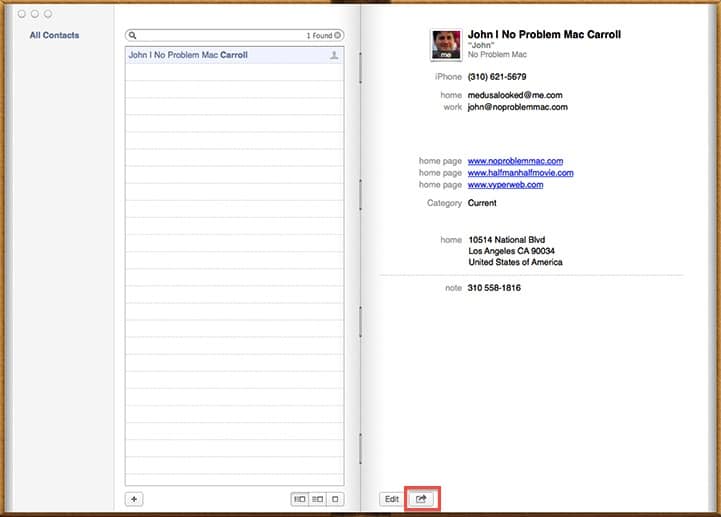Screen dimensions: 721x517
Task: Click the search magnifier icon
Action: pos(132,35)
